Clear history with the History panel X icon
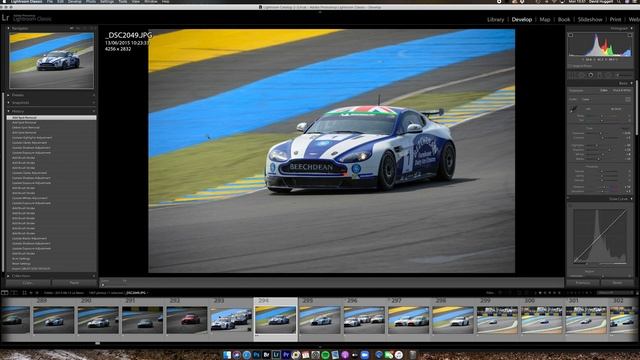This screenshot has height=360, width=640. [93, 111]
